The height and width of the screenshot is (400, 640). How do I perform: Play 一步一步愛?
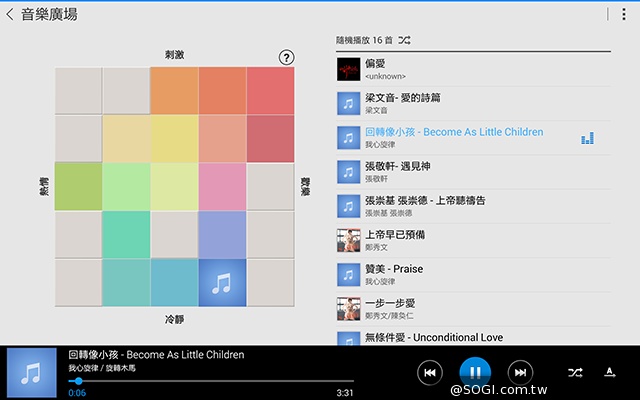[473, 309]
